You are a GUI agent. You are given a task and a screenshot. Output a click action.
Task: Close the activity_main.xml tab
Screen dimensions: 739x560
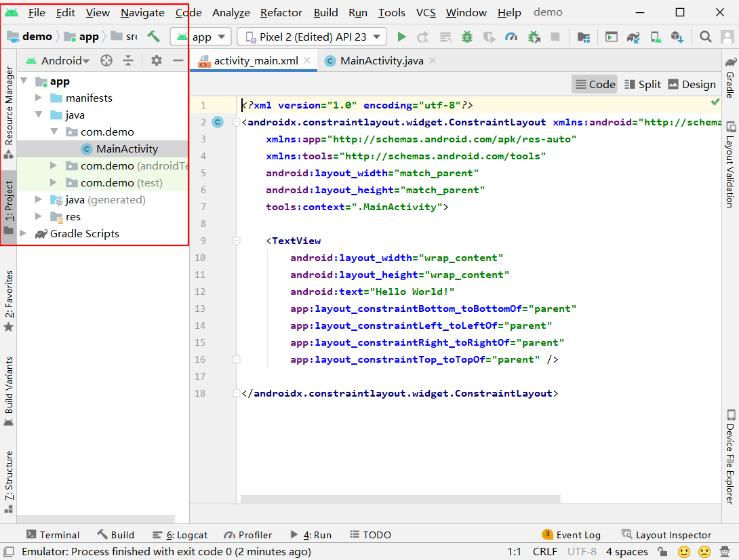pos(307,60)
